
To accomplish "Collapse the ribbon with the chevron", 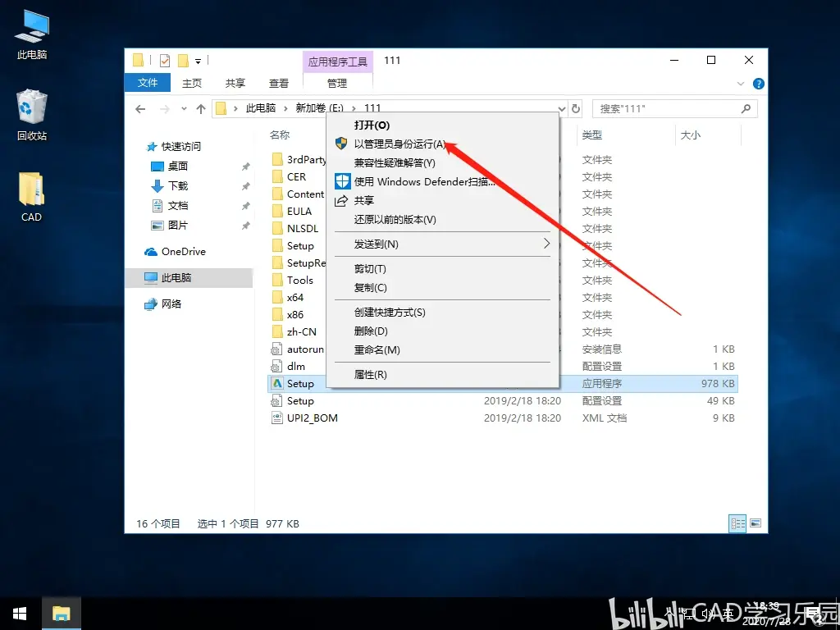I will [741, 84].
